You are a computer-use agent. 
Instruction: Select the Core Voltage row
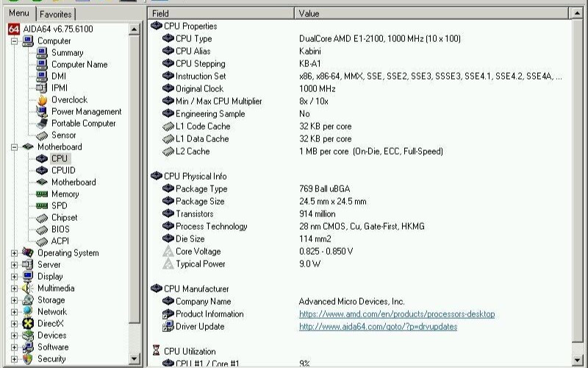[360, 251]
